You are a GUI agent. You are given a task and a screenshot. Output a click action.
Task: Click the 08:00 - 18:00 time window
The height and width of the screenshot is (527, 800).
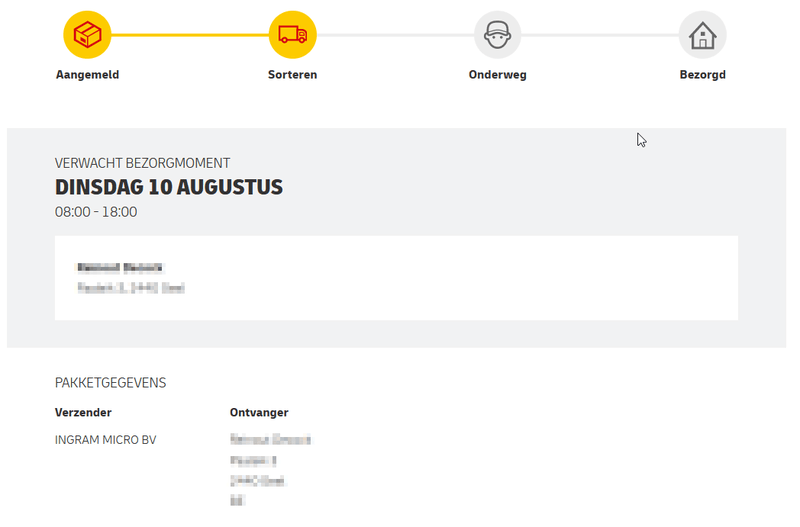click(96, 212)
